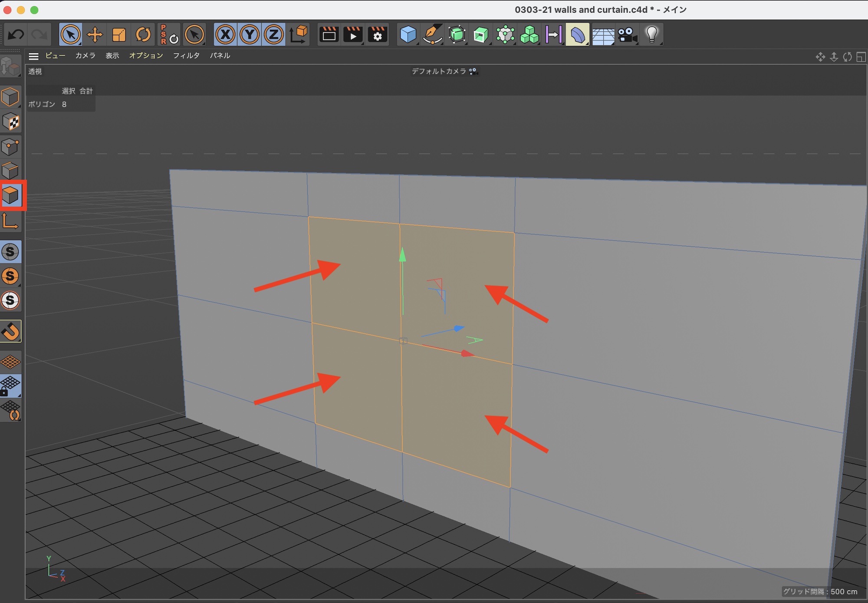Add a Light object with bulb icon

(651, 35)
